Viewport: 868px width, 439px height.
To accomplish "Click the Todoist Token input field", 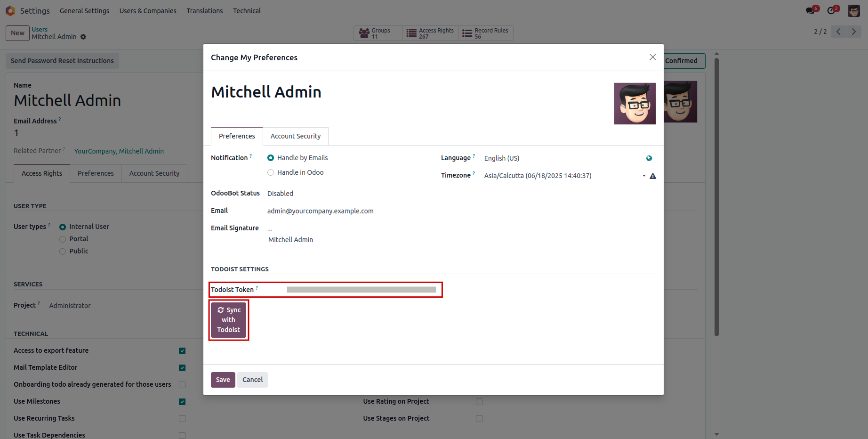I will tap(362, 290).
